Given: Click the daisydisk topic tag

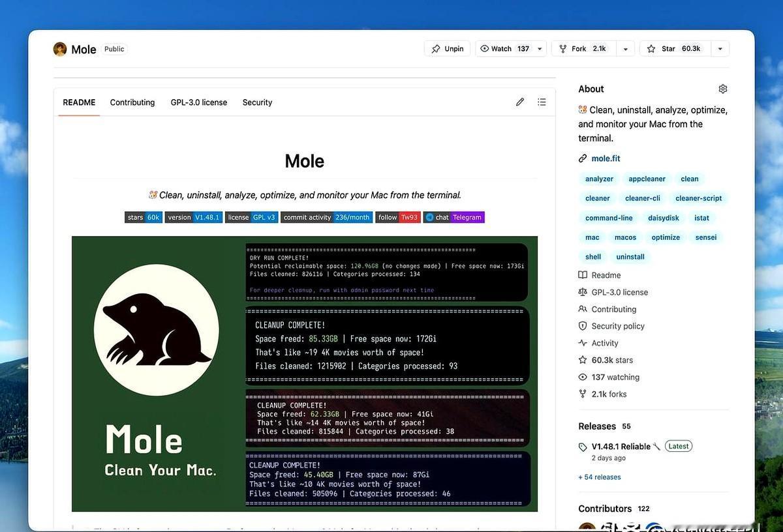Looking at the screenshot, I should [664, 218].
